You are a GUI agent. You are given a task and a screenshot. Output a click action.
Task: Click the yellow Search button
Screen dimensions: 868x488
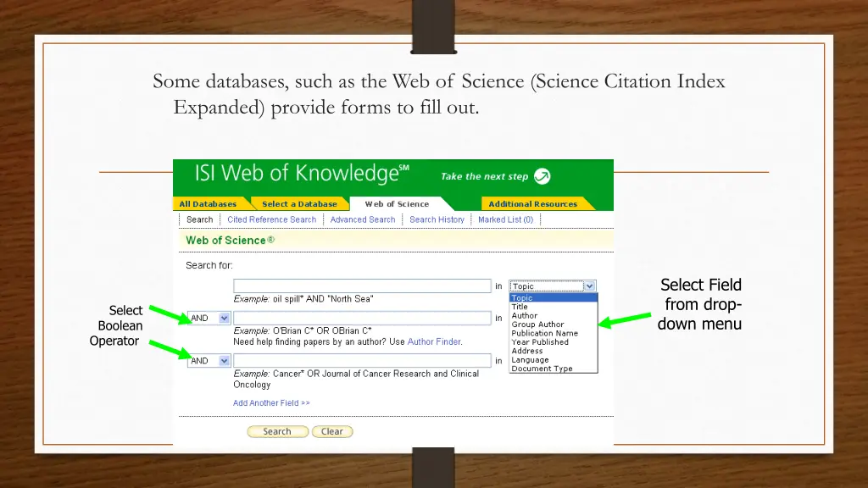[x=277, y=431]
